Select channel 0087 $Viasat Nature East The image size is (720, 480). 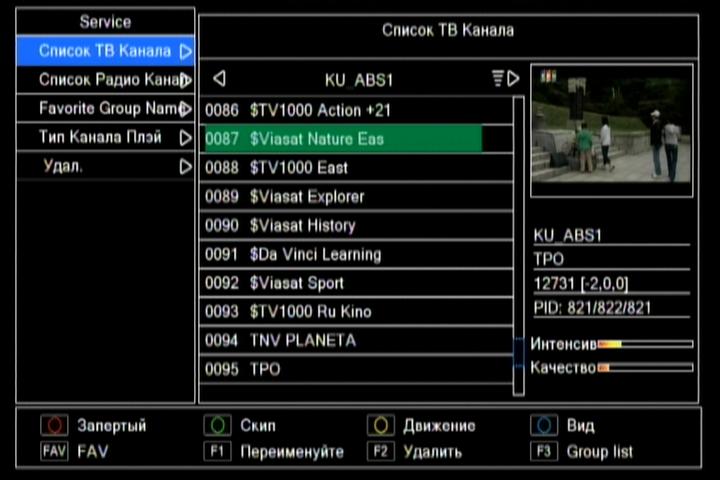(x=356, y=139)
